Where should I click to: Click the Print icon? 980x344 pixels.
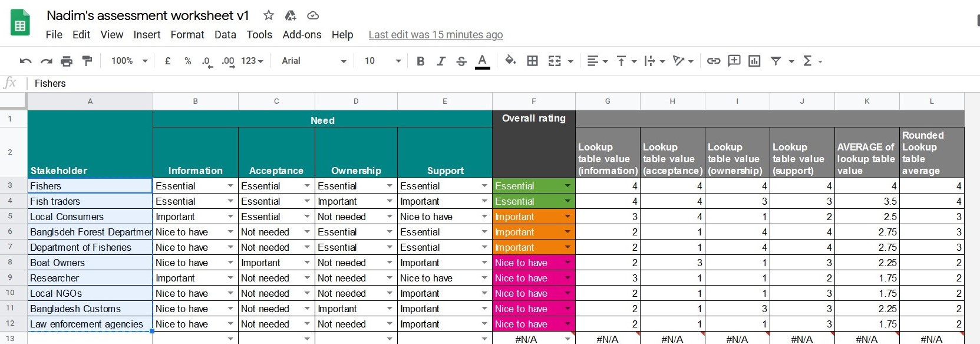[67, 61]
